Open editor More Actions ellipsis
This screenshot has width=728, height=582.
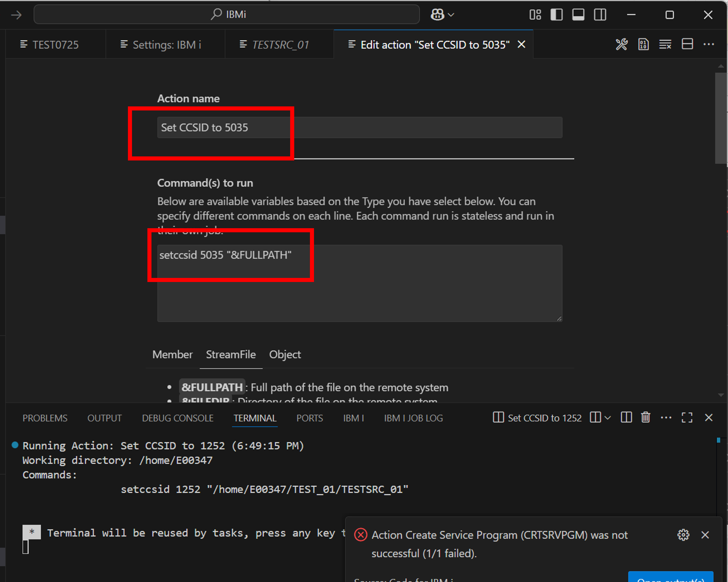(x=709, y=44)
